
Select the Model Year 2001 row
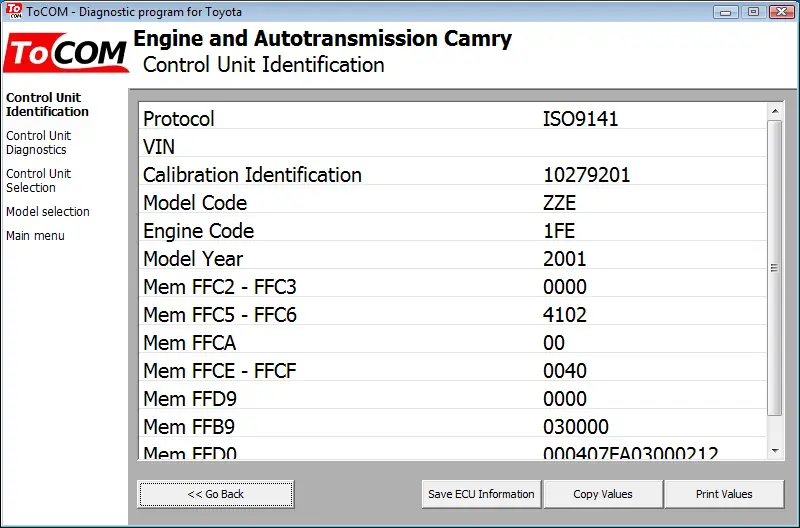453,259
